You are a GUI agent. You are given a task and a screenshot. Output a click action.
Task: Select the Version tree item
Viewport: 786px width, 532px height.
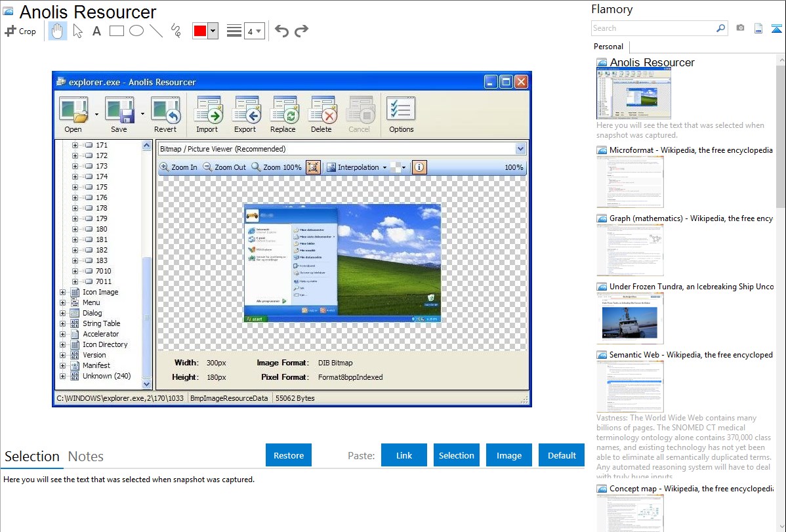(94, 356)
